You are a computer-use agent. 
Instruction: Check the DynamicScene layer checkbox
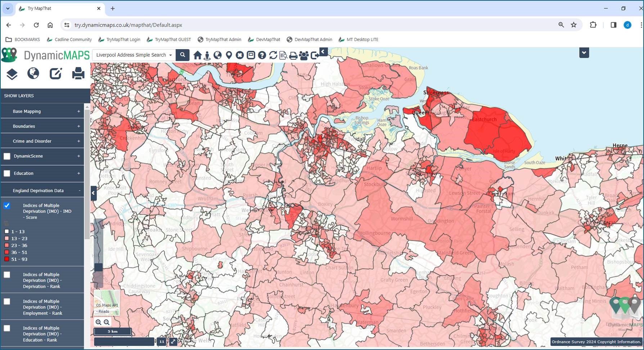pyautogui.click(x=7, y=156)
